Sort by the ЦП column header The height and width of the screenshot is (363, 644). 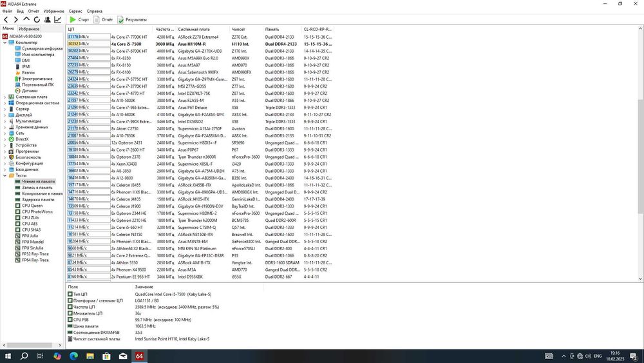tap(109, 29)
